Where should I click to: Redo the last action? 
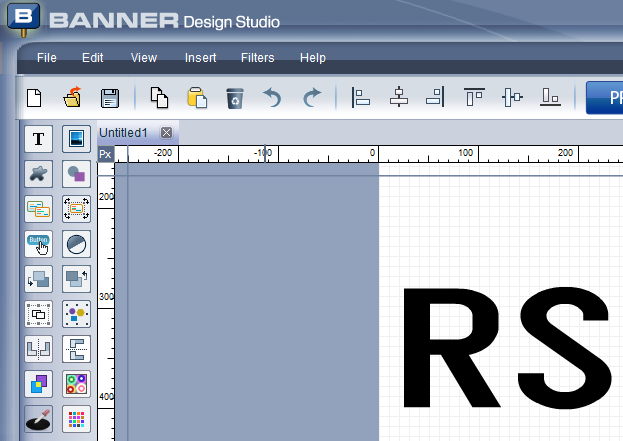[x=312, y=98]
